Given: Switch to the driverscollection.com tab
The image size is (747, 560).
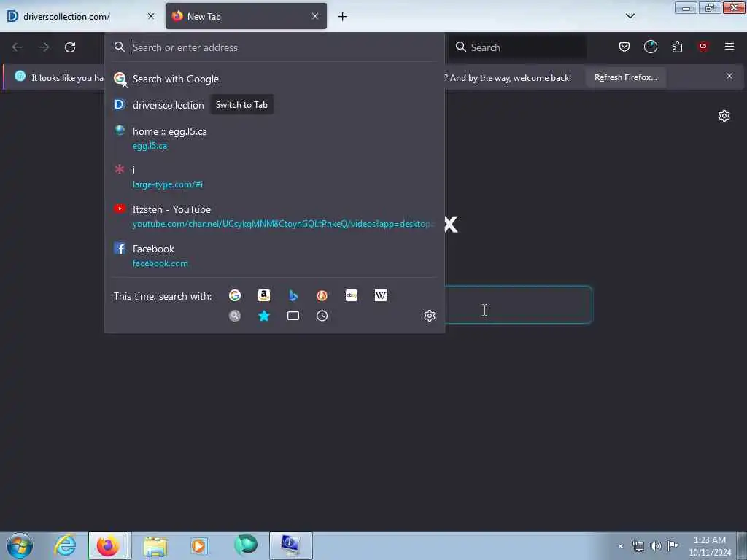Looking at the screenshot, I should (81, 16).
